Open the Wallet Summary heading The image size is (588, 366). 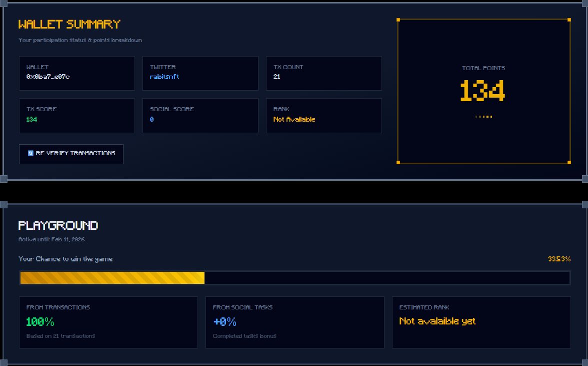pos(69,24)
